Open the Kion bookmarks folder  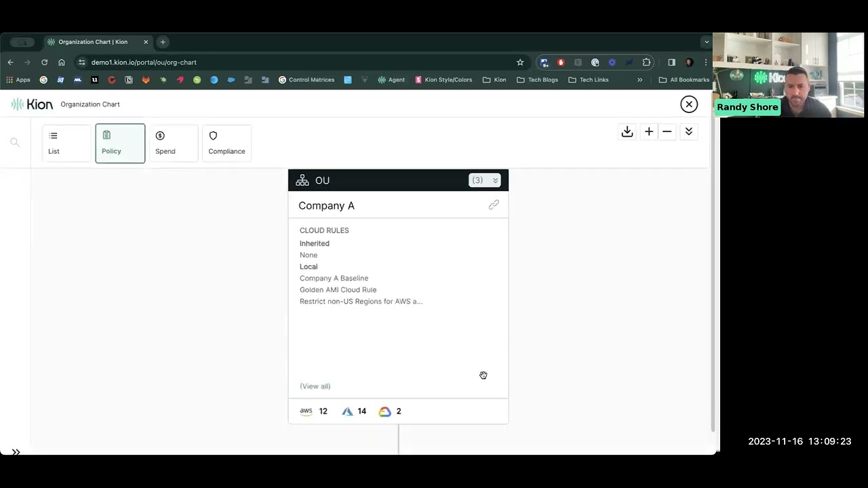(x=494, y=80)
